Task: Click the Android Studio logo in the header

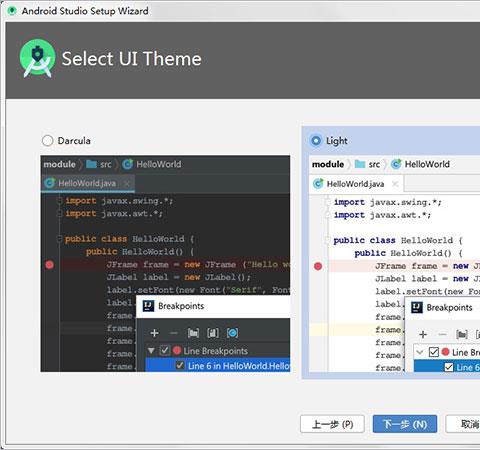Action: pyautogui.click(x=37, y=59)
